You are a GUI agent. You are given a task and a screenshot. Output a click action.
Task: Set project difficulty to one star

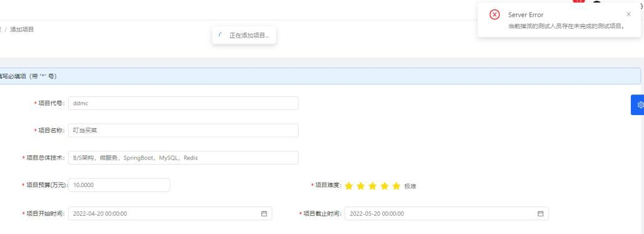pyautogui.click(x=349, y=186)
